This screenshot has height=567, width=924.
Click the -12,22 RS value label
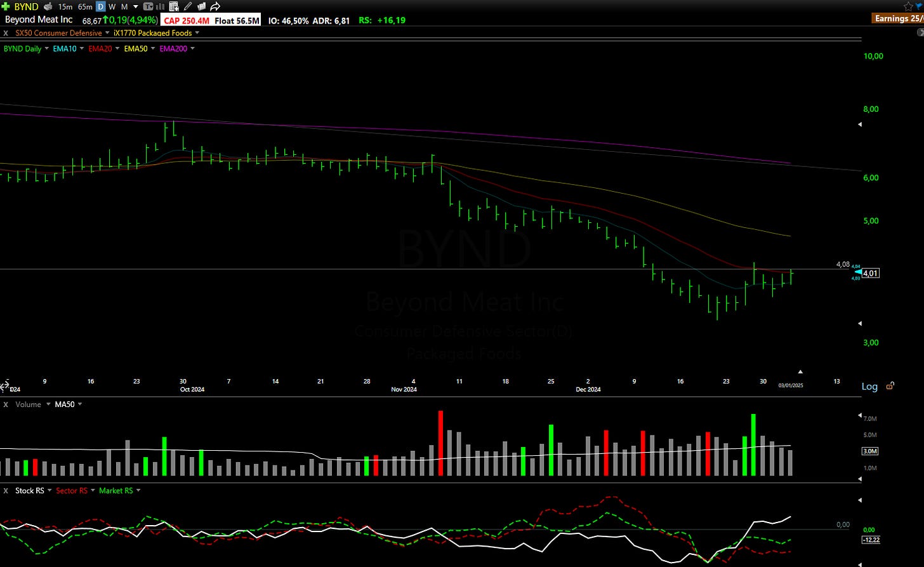pos(870,540)
